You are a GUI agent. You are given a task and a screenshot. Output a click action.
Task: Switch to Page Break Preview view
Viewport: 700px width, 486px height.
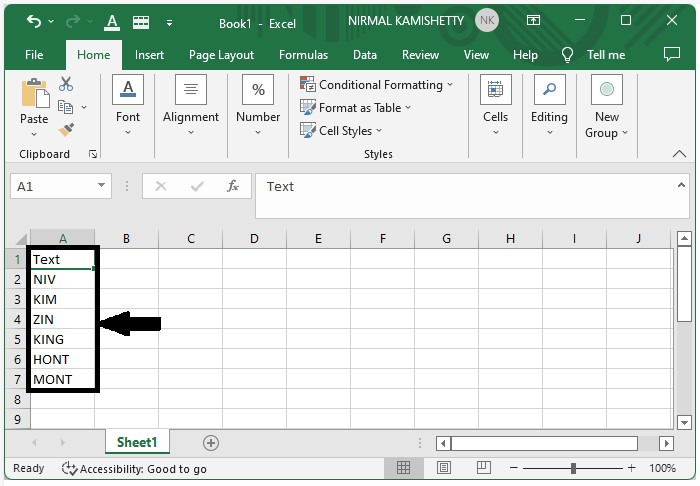(x=482, y=468)
